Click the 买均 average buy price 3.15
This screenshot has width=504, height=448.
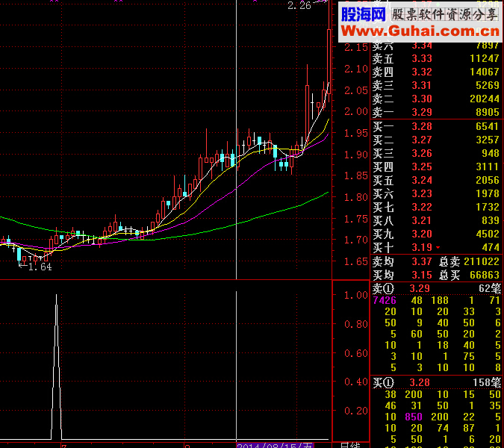coord(422,276)
